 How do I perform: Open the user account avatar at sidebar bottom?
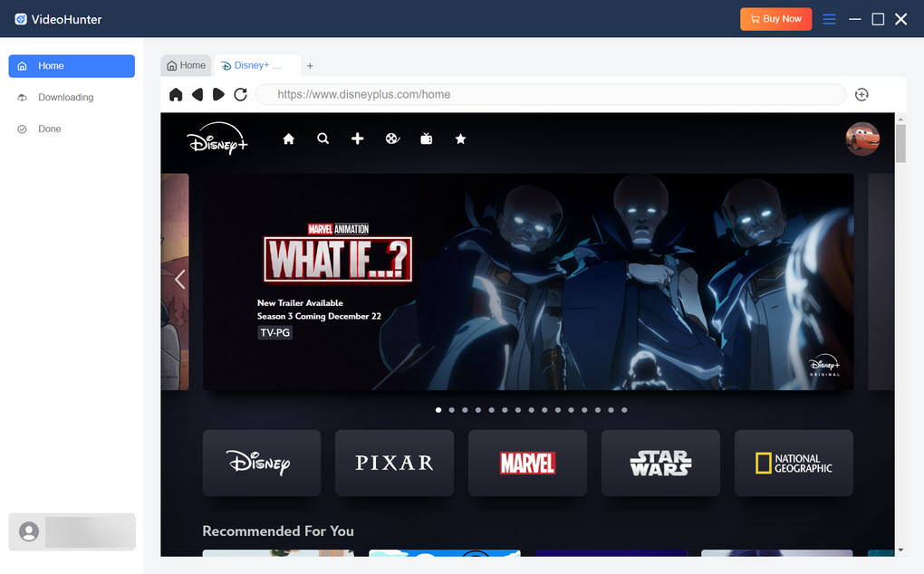(29, 531)
